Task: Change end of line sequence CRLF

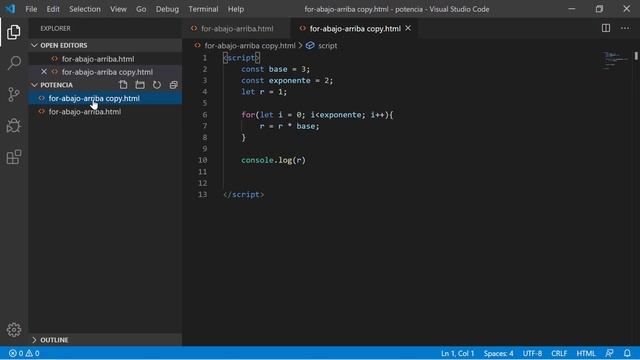Action: [x=559, y=353]
